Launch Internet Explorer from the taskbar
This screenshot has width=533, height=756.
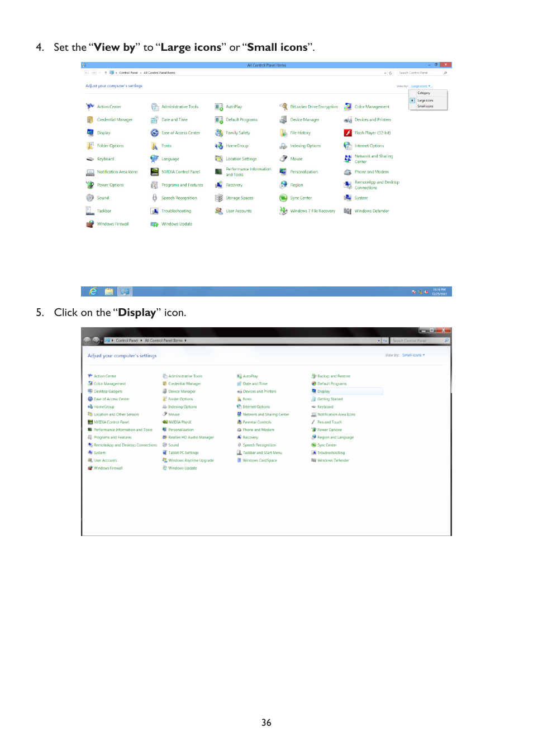click(x=93, y=291)
